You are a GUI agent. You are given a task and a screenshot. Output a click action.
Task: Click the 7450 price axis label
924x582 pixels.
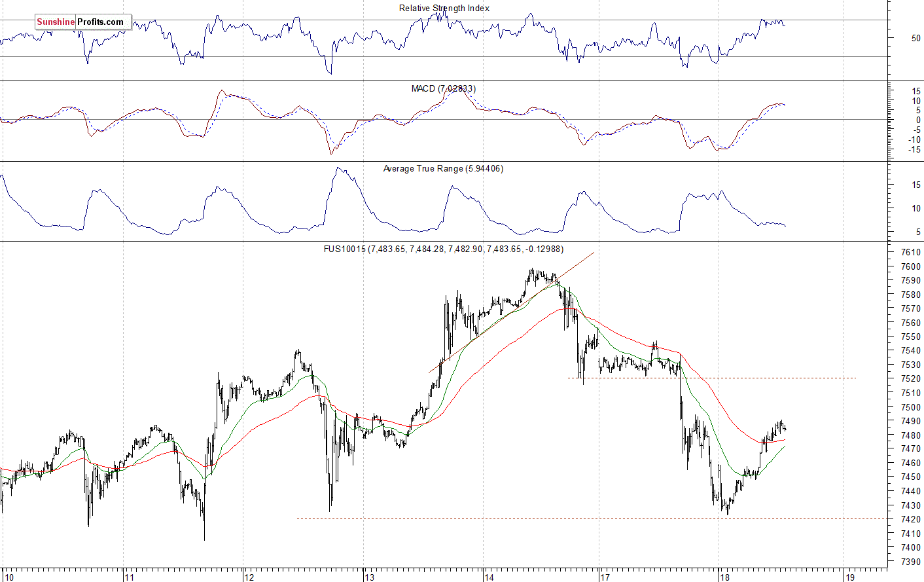[911, 478]
